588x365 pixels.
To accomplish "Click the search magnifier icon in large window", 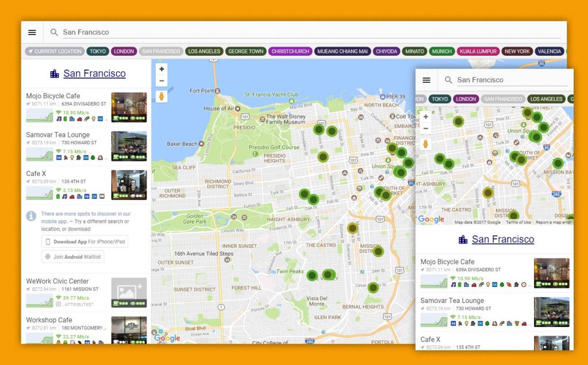I will (x=54, y=32).
